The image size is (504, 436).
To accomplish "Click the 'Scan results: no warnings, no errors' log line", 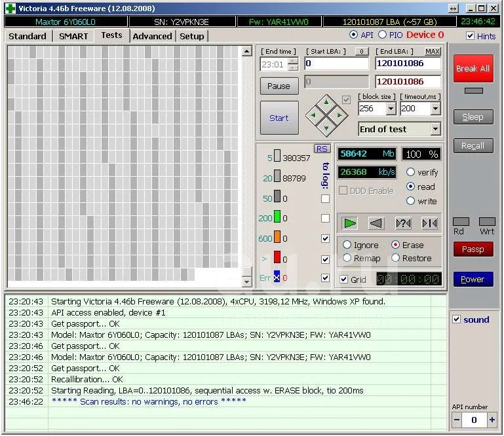I will 149,401.
